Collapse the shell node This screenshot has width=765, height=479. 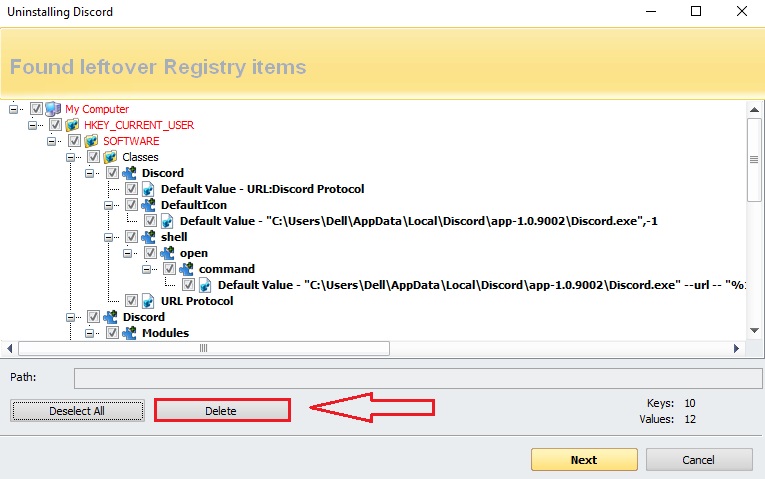click(x=108, y=238)
